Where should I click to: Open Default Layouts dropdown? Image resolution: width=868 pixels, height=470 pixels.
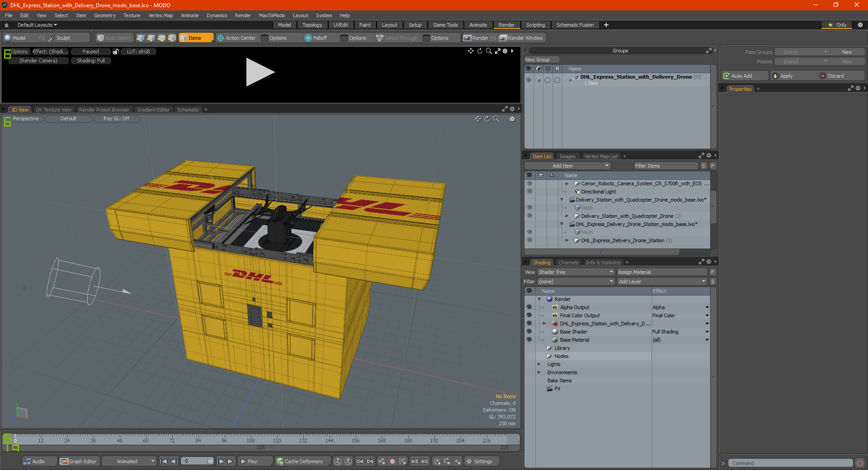[37, 25]
